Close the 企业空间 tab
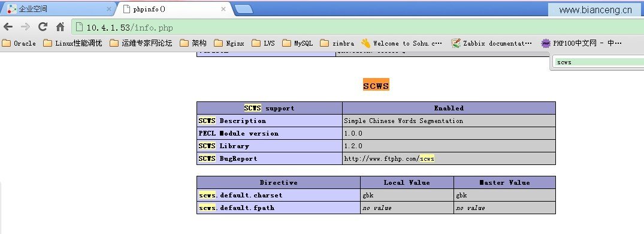The height and width of the screenshot is (234, 644). 109,9
